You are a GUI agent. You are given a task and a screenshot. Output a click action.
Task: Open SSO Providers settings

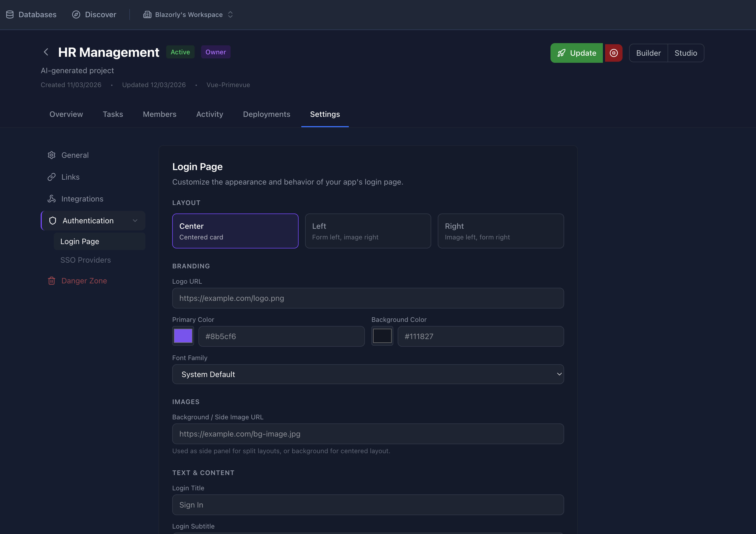click(86, 260)
